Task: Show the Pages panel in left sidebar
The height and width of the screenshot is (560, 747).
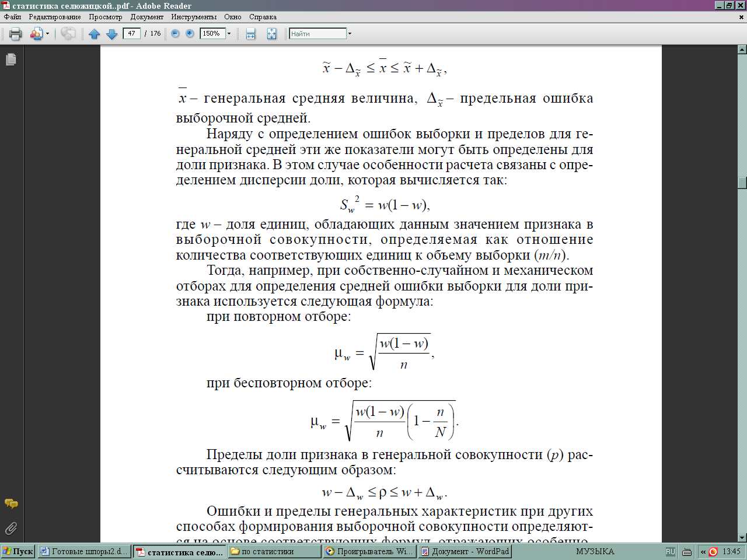Action: point(11,60)
